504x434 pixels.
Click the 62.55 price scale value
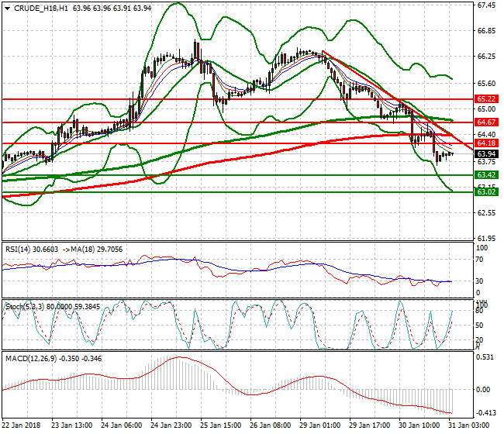click(x=486, y=213)
